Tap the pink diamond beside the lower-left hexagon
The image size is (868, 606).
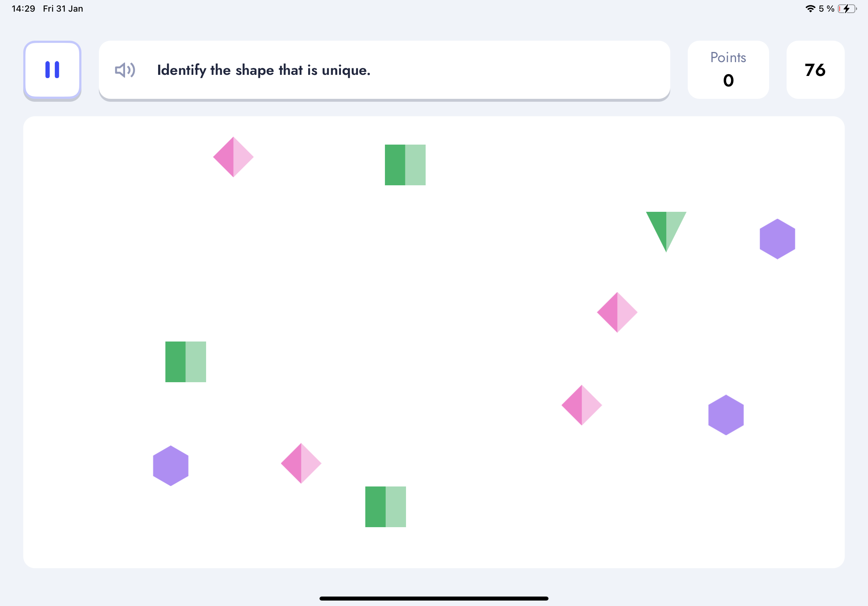tap(301, 463)
